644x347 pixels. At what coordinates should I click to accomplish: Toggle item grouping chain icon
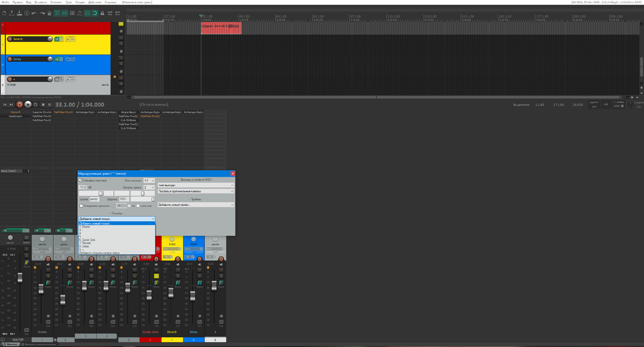click(x=64, y=13)
